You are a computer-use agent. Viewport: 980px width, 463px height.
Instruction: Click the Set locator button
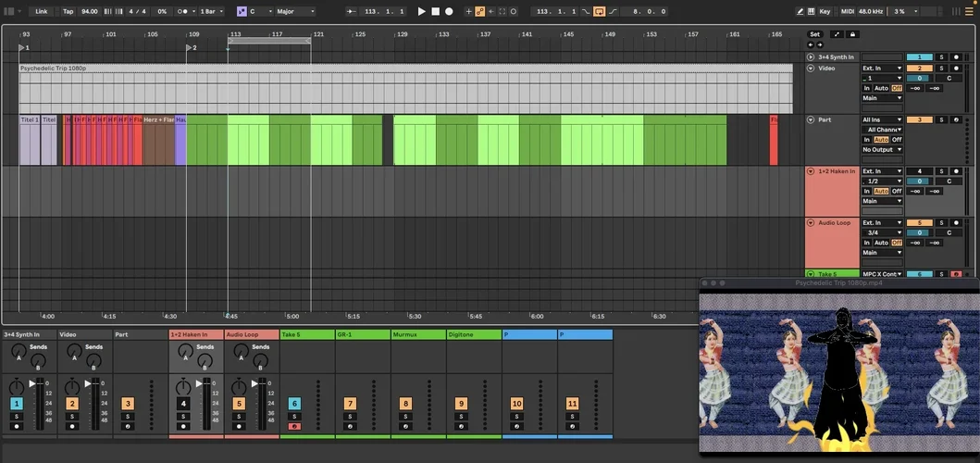(x=814, y=34)
